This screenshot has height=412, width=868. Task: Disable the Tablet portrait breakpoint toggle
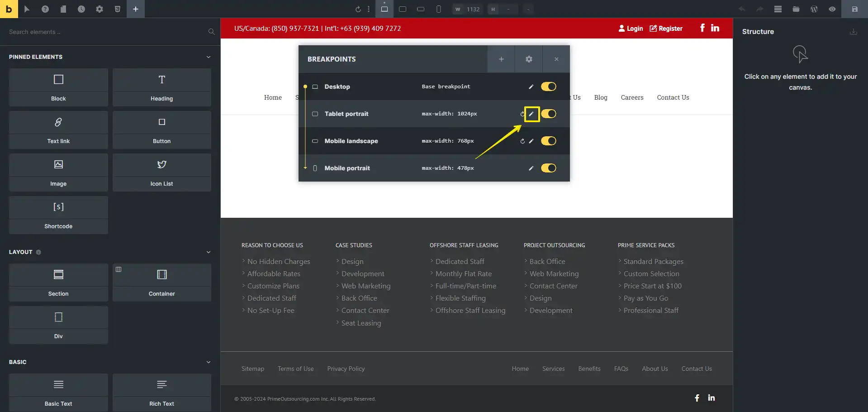(x=549, y=114)
